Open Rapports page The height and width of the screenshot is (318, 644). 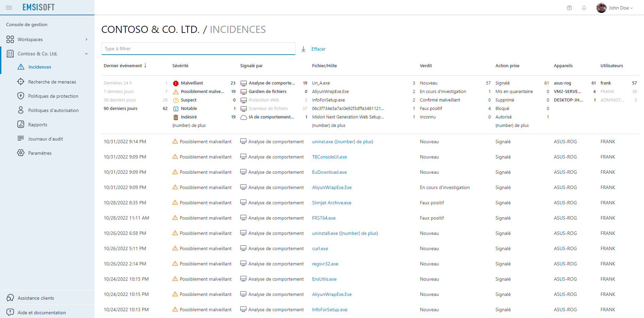37,125
